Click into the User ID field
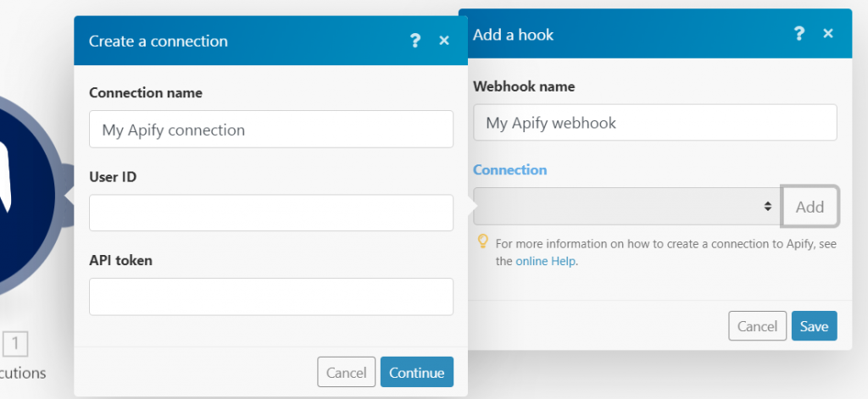The height and width of the screenshot is (399, 868). point(270,213)
